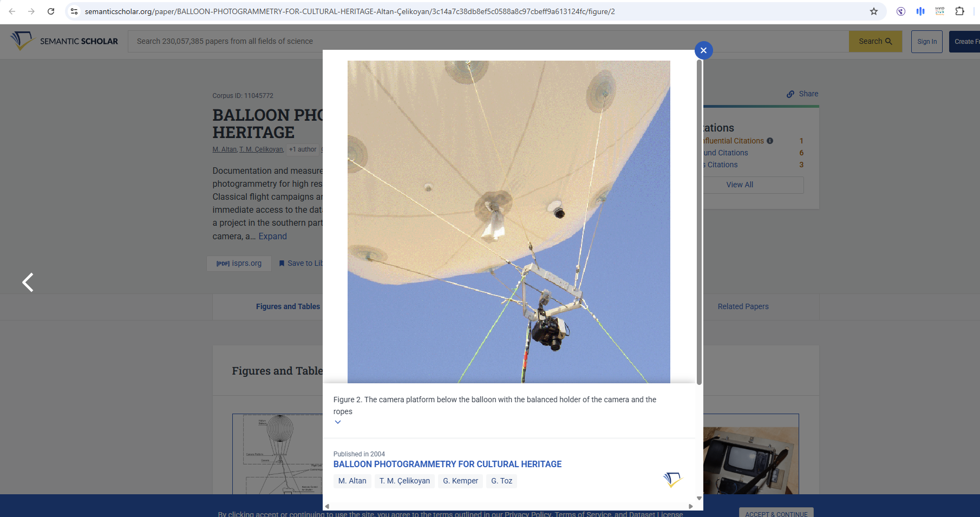Close the figure modal with X button
Screen dimensions: 980x517
pyautogui.click(x=703, y=50)
